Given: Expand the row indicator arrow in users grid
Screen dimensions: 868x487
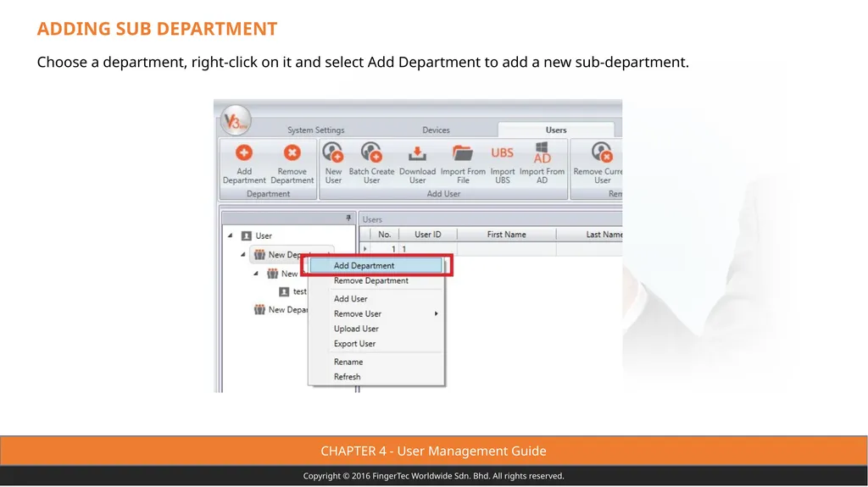Looking at the screenshot, I should pyautogui.click(x=364, y=249).
